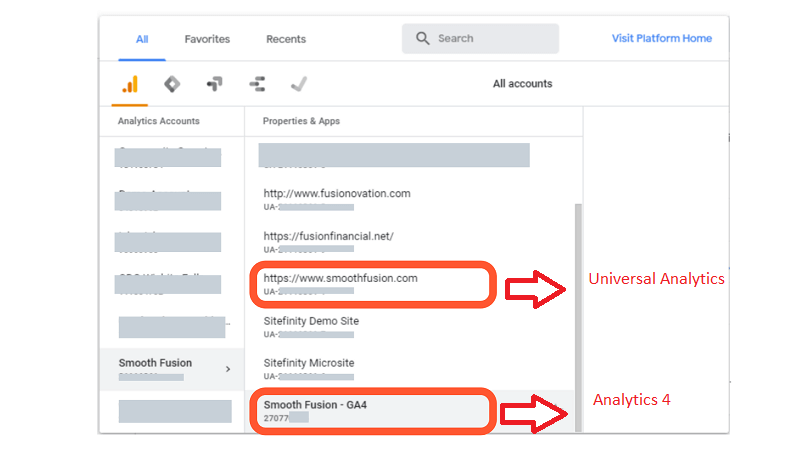Viewport: 800px width, 450px height.
Task: Focus the Search input field
Action: click(x=480, y=38)
